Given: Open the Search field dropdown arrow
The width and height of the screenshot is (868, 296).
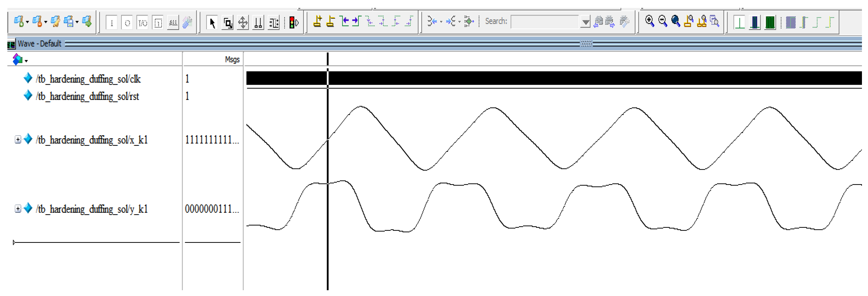Looking at the screenshot, I should [586, 22].
